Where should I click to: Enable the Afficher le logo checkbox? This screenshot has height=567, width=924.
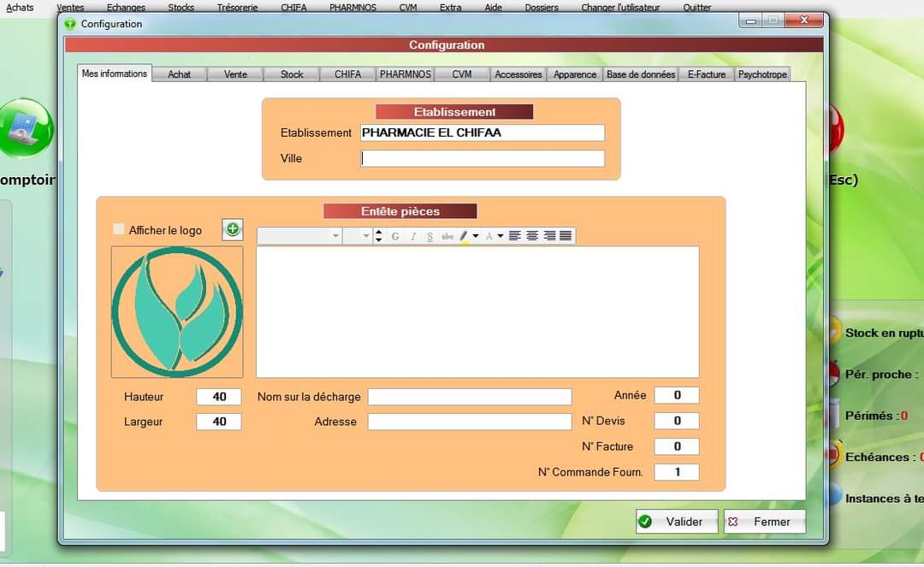coord(118,229)
